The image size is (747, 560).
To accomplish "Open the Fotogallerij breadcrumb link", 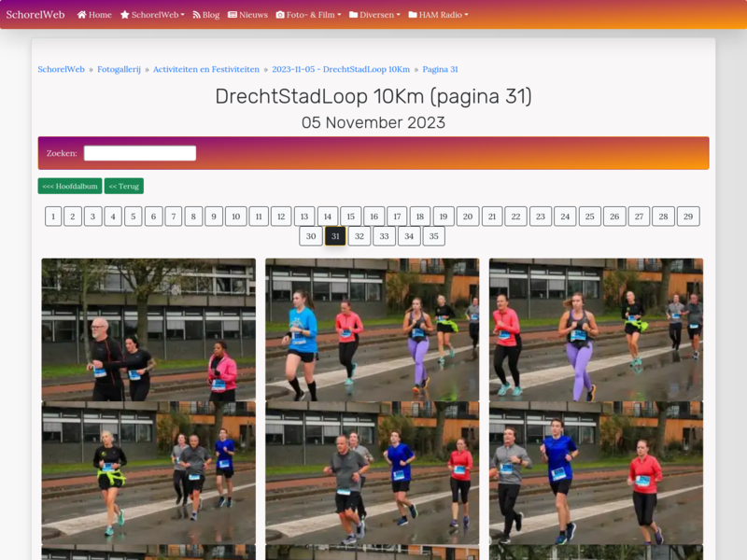I will tap(120, 69).
